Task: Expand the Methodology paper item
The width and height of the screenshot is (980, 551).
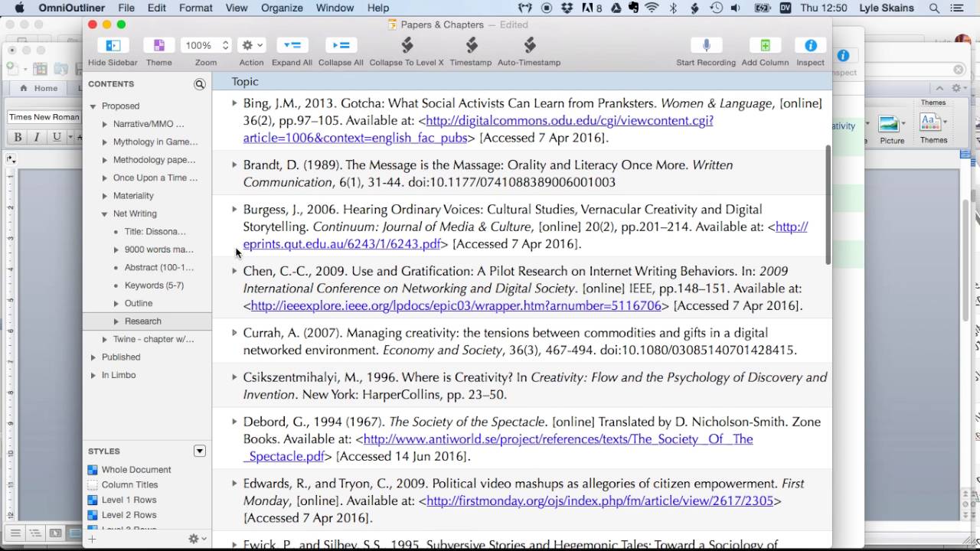Action: 105,160
